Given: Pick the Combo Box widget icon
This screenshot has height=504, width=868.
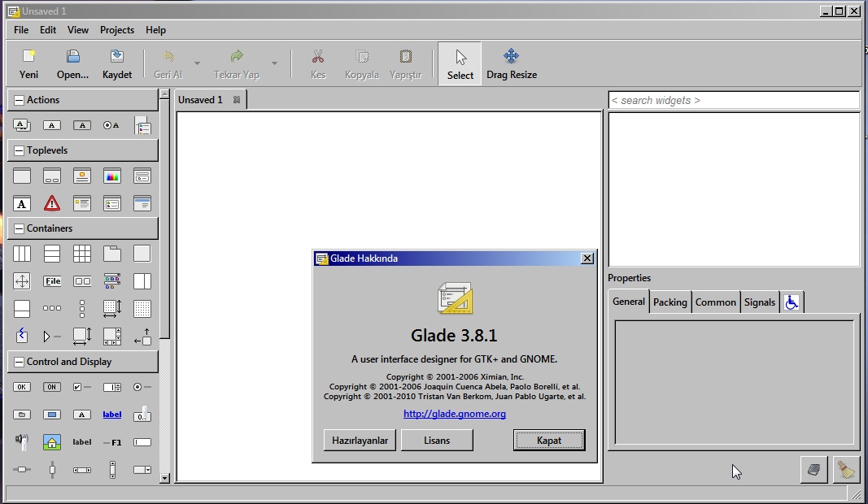Looking at the screenshot, I should [142, 470].
